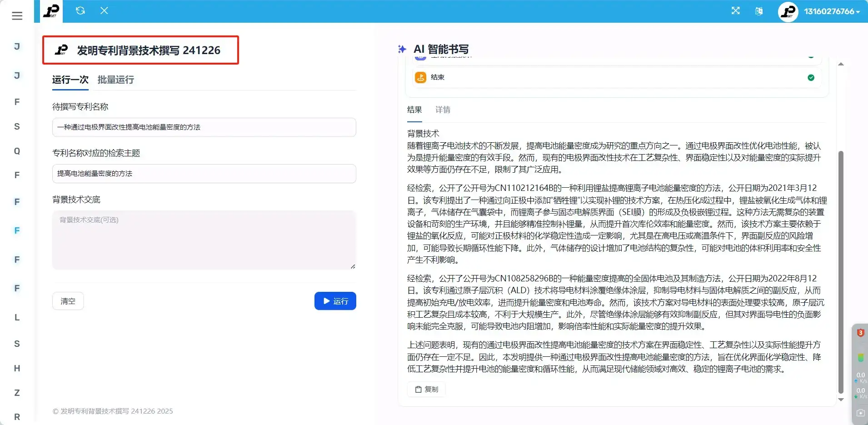Screen dimensions: 868x425
Task: Click the fullscreen expand icon in the top bar
Action: point(736,11)
